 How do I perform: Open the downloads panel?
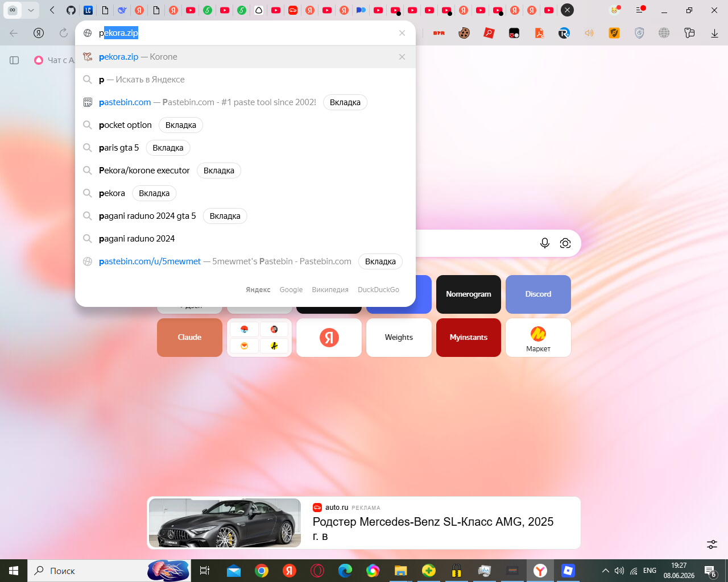tap(714, 33)
